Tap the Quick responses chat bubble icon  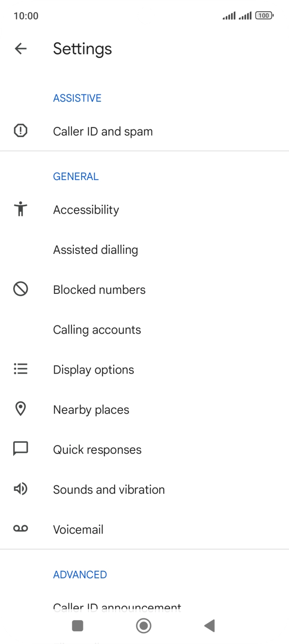(x=20, y=448)
